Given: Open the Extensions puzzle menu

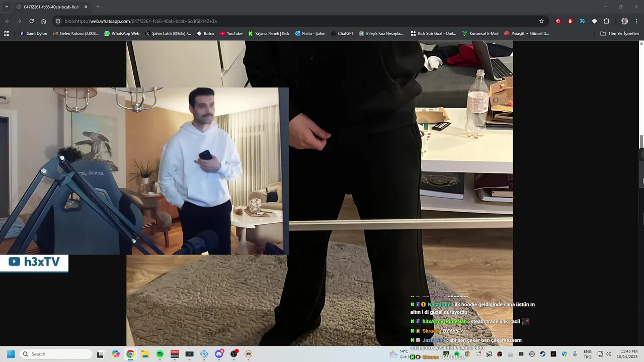Looking at the screenshot, I should [x=606, y=21].
